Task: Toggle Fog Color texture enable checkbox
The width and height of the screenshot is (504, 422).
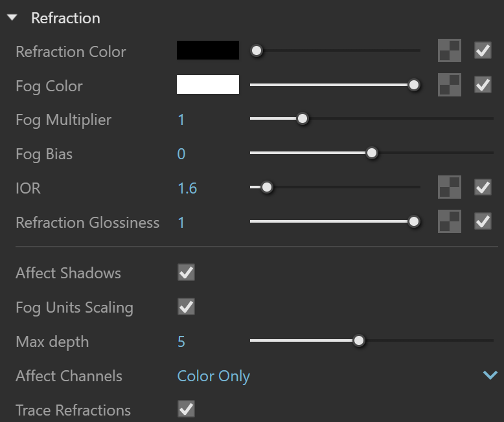Action: [483, 85]
